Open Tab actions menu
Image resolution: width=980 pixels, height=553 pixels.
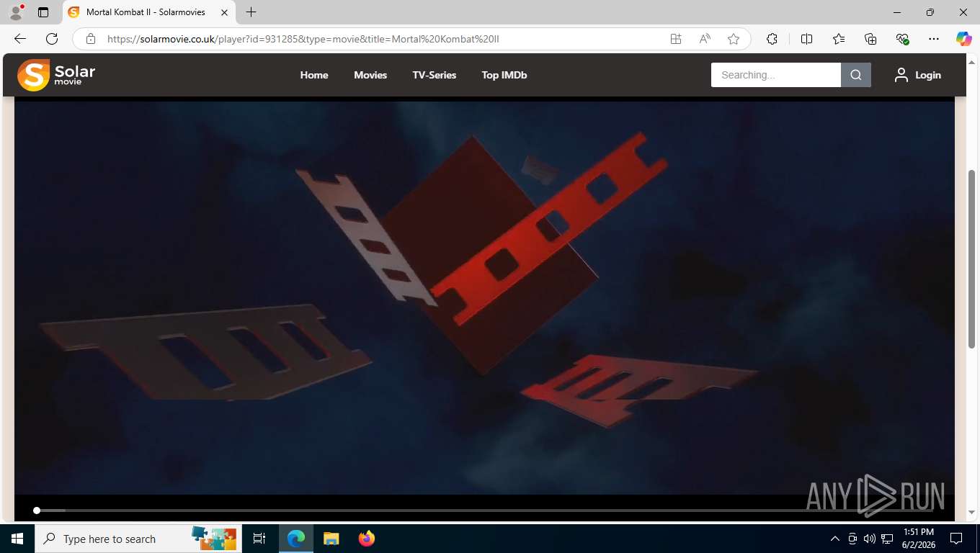coord(43,12)
